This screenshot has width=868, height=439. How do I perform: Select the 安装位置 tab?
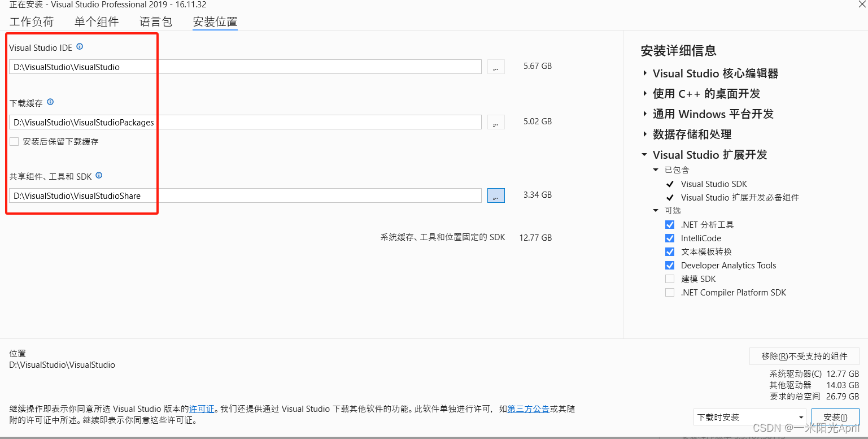point(215,22)
